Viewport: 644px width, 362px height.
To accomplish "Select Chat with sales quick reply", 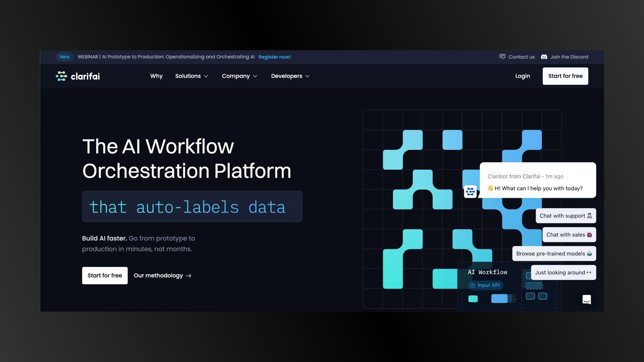I will click(x=569, y=235).
